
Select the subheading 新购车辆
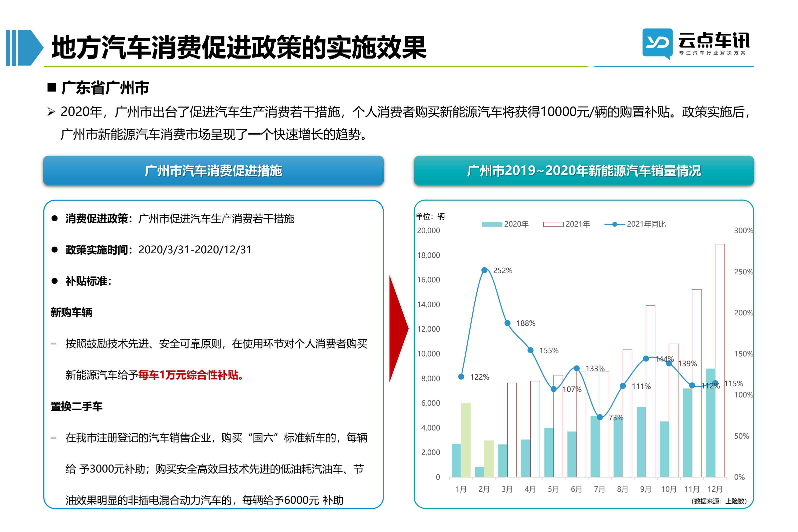coord(71,312)
